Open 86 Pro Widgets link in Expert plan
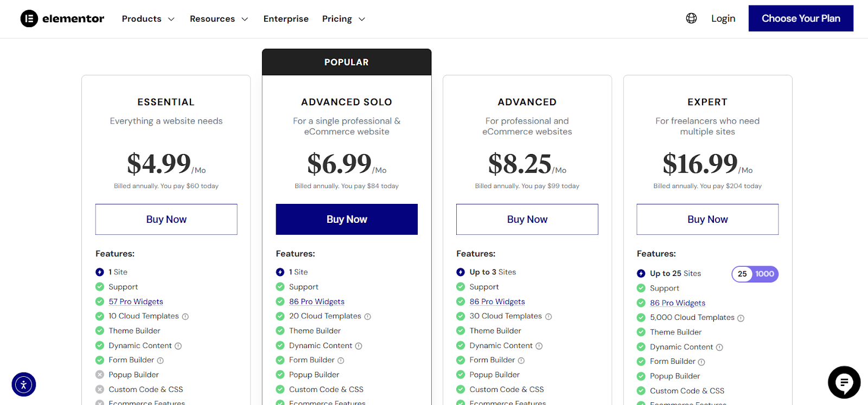Image resolution: width=868 pixels, height=405 pixels. coord(678,303)
